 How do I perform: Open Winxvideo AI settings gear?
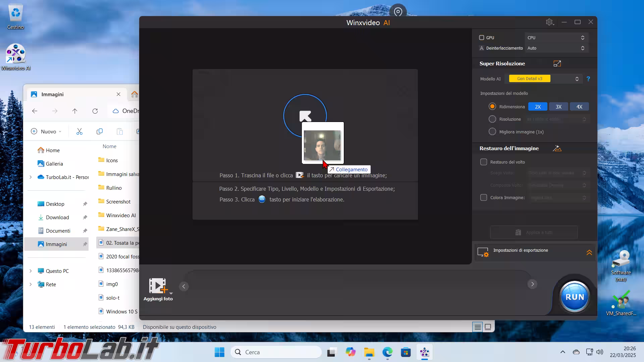pyautogui.click(x=549, y=22)
